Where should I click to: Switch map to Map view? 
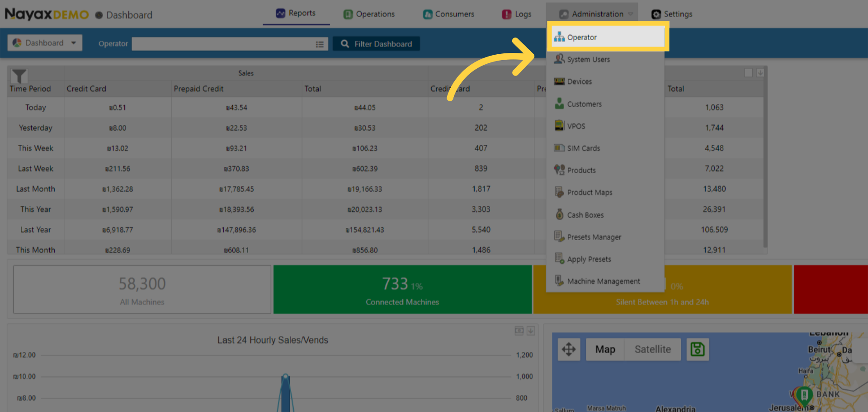pos(605,349)
